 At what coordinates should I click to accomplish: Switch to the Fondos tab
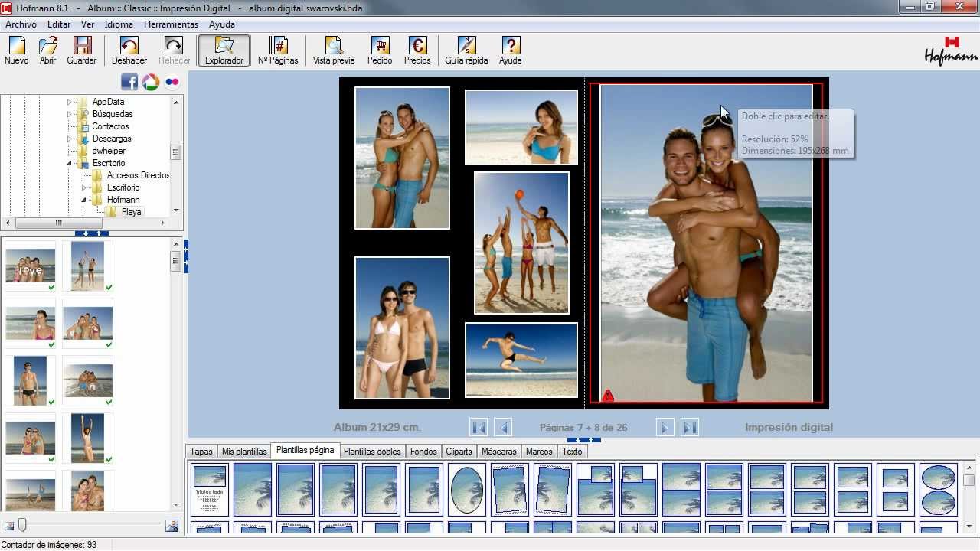click(423, 452)
